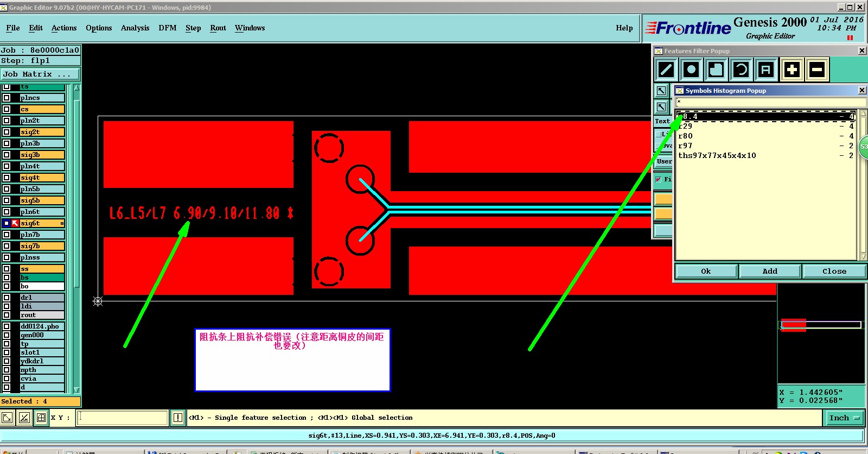Screen dimensions: 868x454
Task: Select the Text filter icon
Action: click(x=765, y=70)
